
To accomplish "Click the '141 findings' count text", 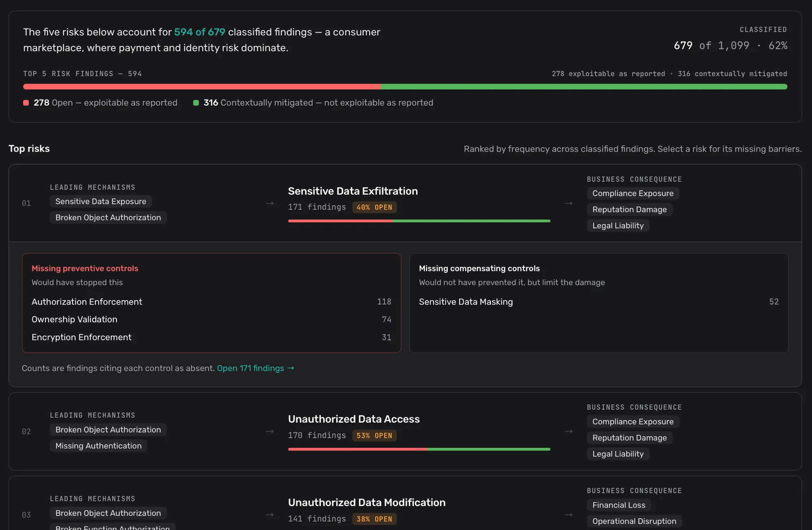I will (317, 519).
